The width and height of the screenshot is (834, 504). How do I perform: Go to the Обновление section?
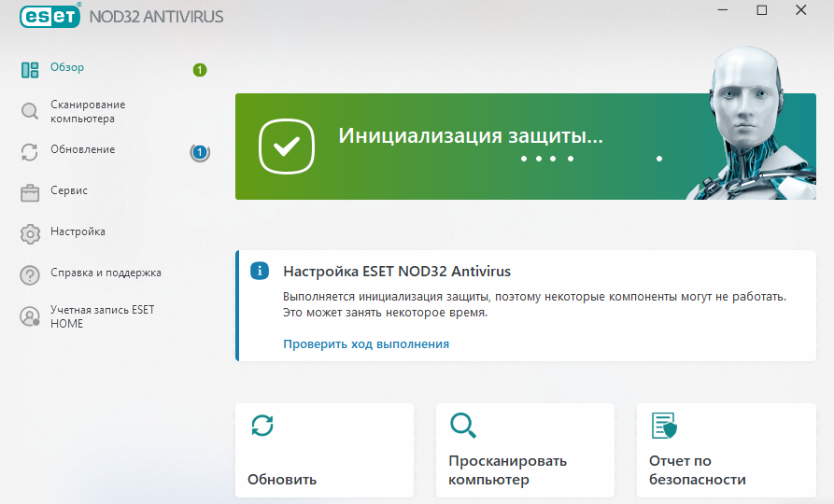tap(82, 149)
